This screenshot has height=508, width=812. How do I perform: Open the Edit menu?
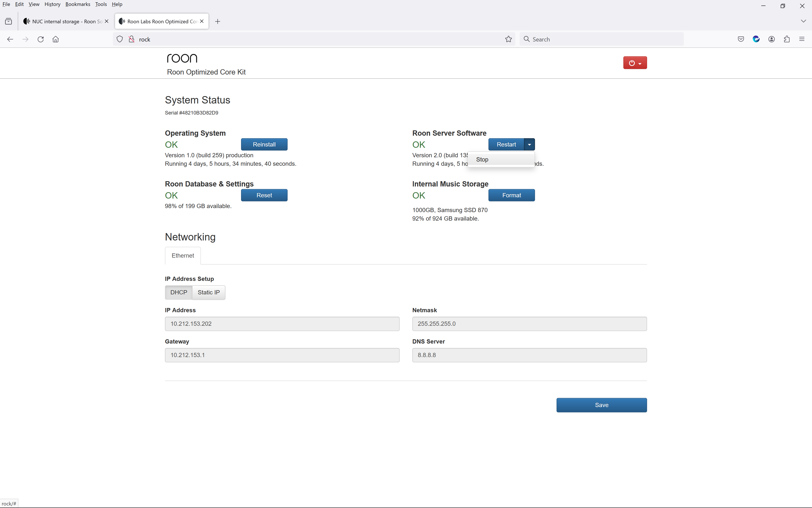click(x=19, y=4)
